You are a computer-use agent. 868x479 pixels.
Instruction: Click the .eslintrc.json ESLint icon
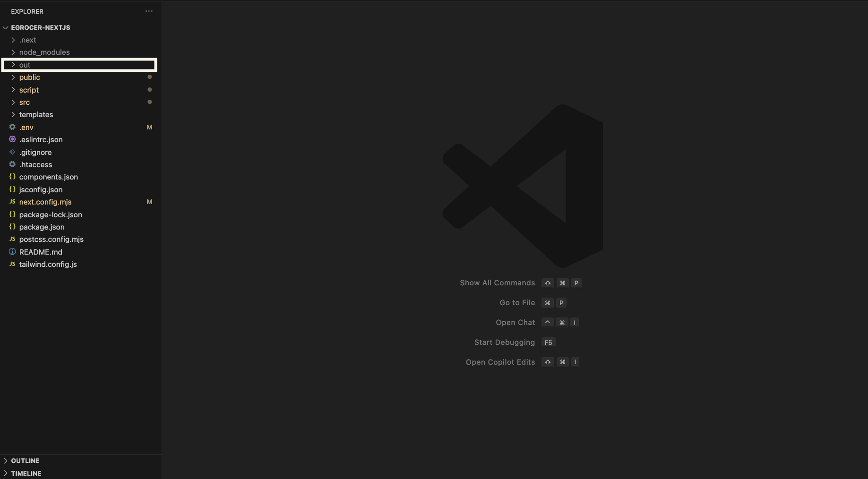tap(12, 139)
